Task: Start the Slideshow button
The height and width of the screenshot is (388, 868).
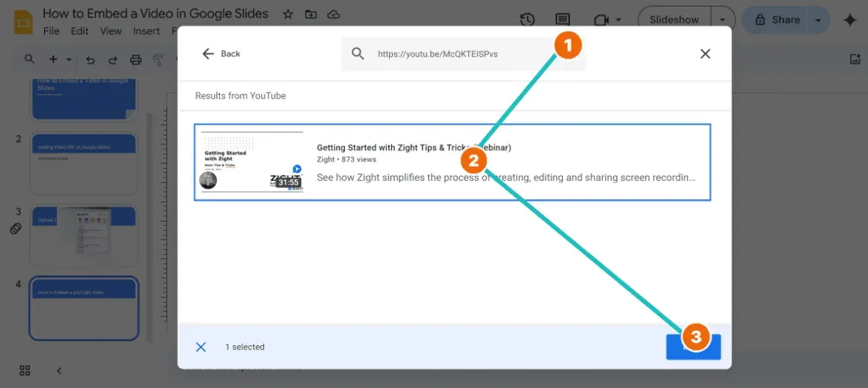Action: pos(674,20)
